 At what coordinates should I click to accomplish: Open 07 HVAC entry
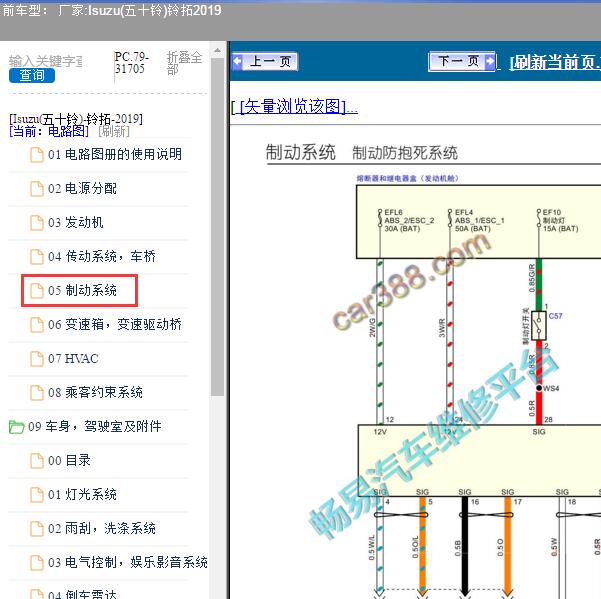73,359
